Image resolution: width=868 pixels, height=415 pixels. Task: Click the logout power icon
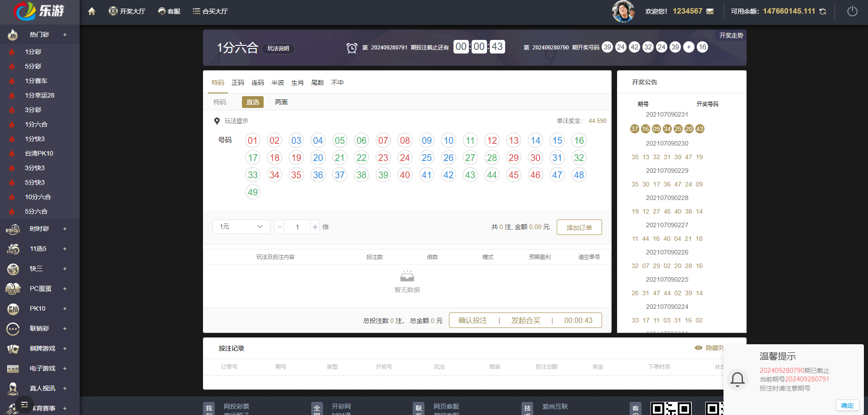[x=852, y=11]
